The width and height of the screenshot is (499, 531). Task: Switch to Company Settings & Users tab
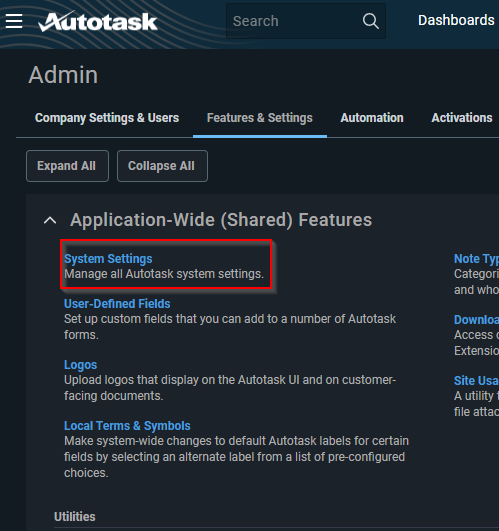tap(107, 118)
